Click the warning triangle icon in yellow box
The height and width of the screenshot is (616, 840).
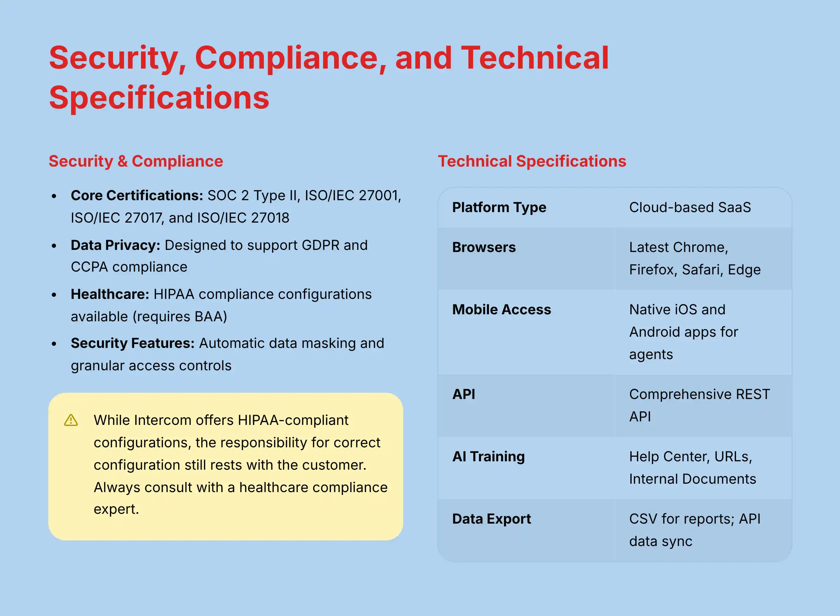71,420
